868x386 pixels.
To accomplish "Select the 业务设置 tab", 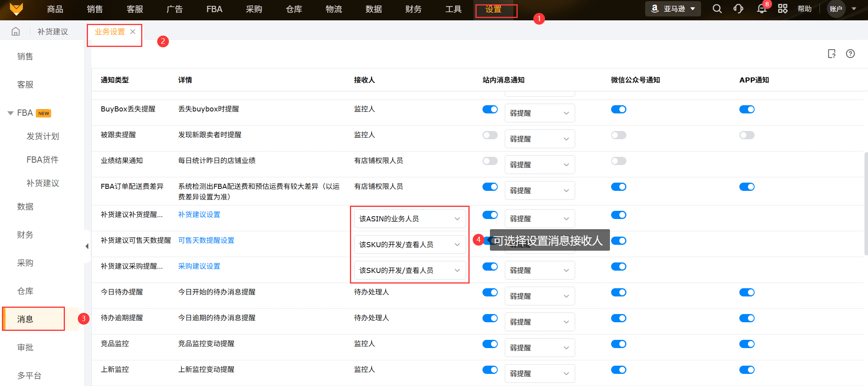I will (x=110, y=32).
